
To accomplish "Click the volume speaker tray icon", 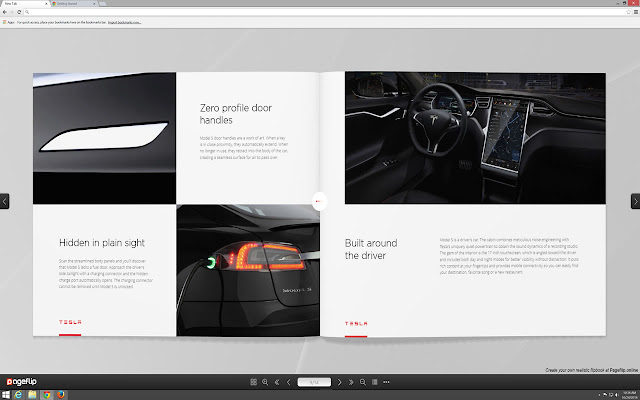I will [616, 395].
